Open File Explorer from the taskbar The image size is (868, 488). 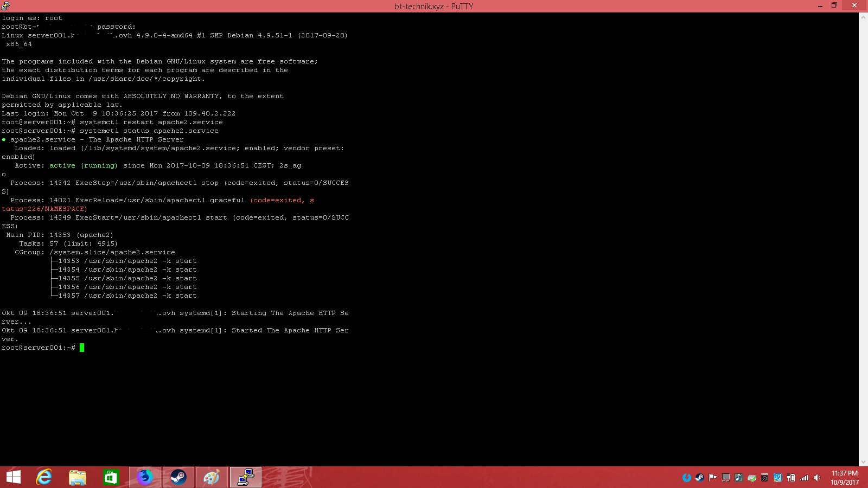78,477
